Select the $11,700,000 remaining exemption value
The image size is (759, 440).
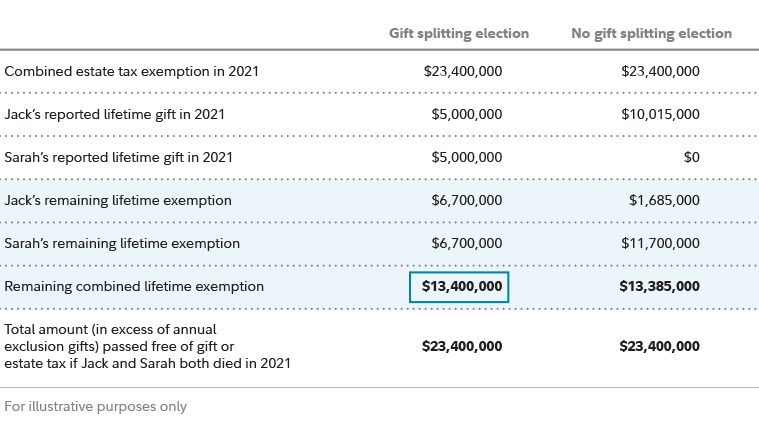[x=660, y=243]
